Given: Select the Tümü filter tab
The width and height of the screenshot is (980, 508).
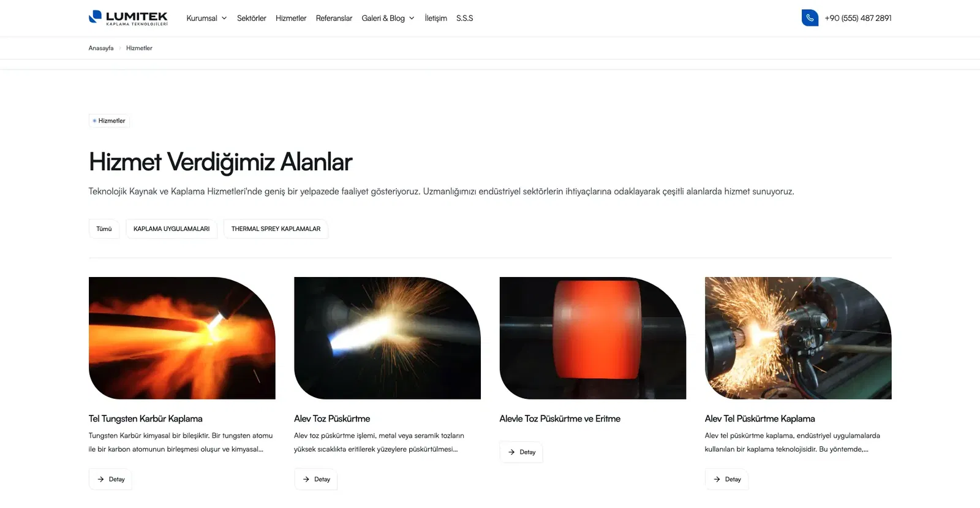Looking at the screenshot, I should (104, 229).
